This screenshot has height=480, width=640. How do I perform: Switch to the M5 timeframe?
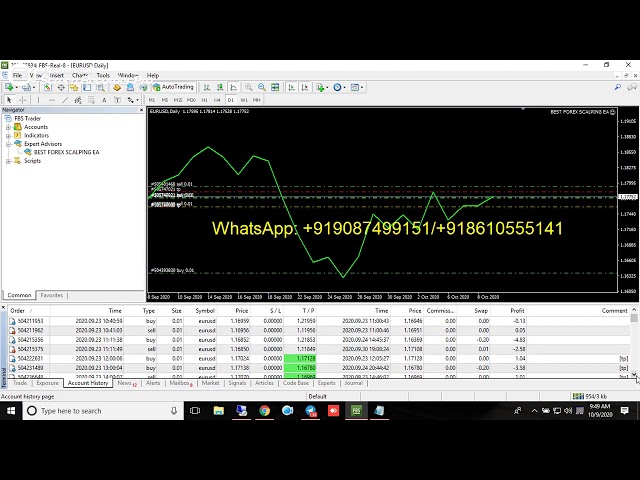tap(164, 100)
